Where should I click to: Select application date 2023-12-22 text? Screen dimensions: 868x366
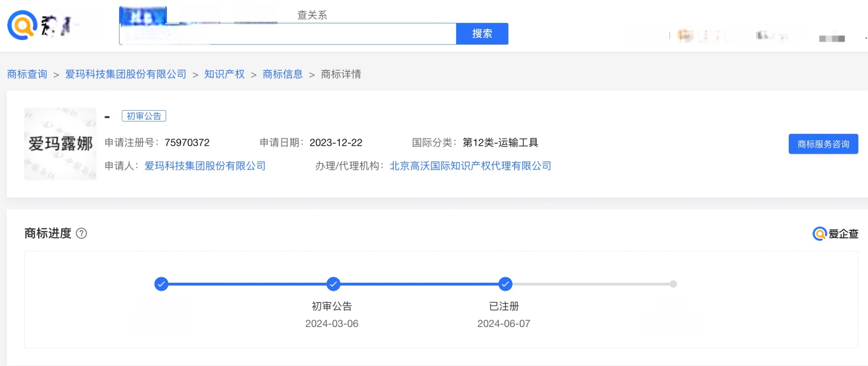click(x=336, y=143)
